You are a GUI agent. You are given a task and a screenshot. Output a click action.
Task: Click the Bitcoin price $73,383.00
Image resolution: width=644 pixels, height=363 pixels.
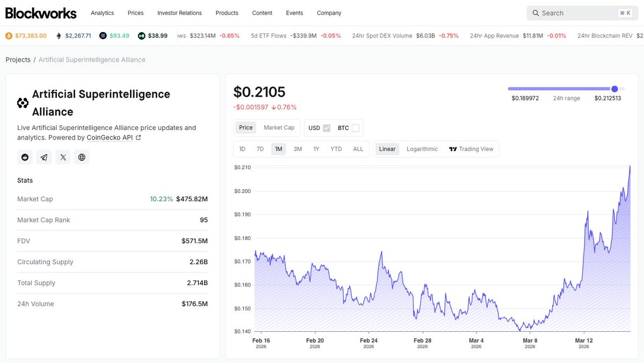tap(31, 36)
